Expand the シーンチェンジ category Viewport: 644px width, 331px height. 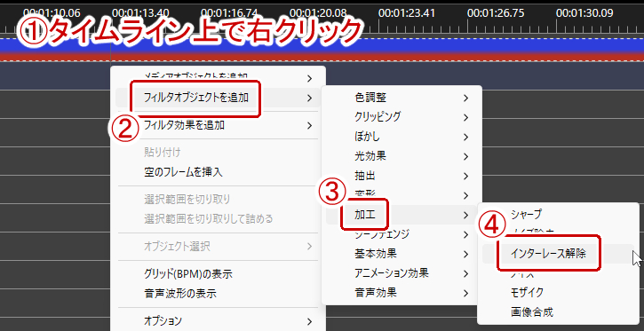point(402,234)
